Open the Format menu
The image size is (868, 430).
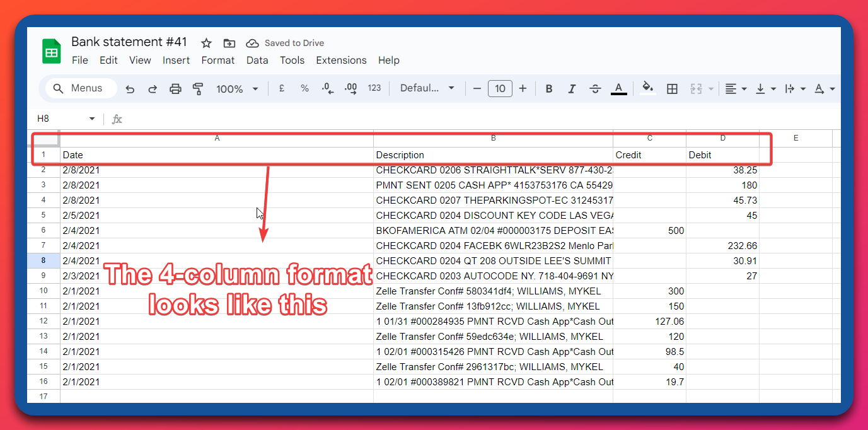click(x=217, y=60)
